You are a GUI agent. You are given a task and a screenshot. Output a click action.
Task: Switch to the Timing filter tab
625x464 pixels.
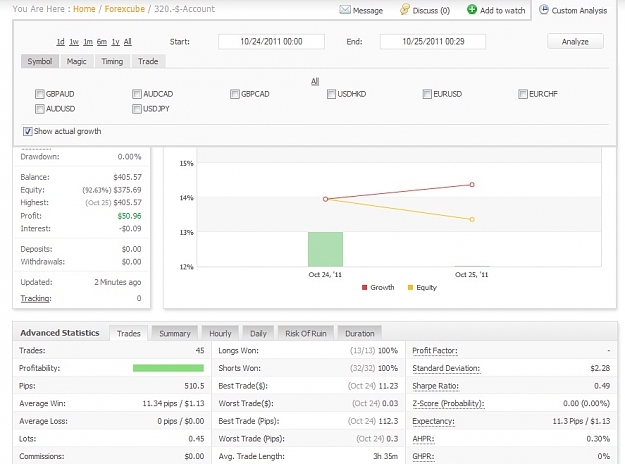pos(112,61)
